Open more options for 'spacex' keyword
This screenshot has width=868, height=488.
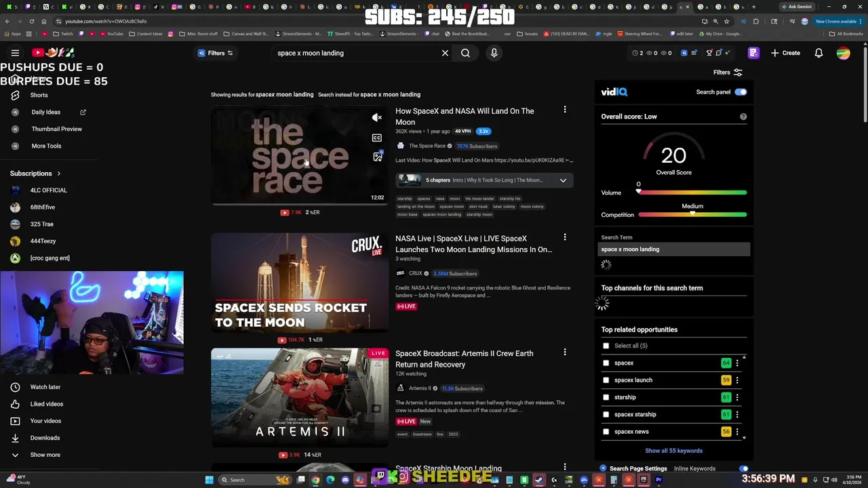click(737, 363)
